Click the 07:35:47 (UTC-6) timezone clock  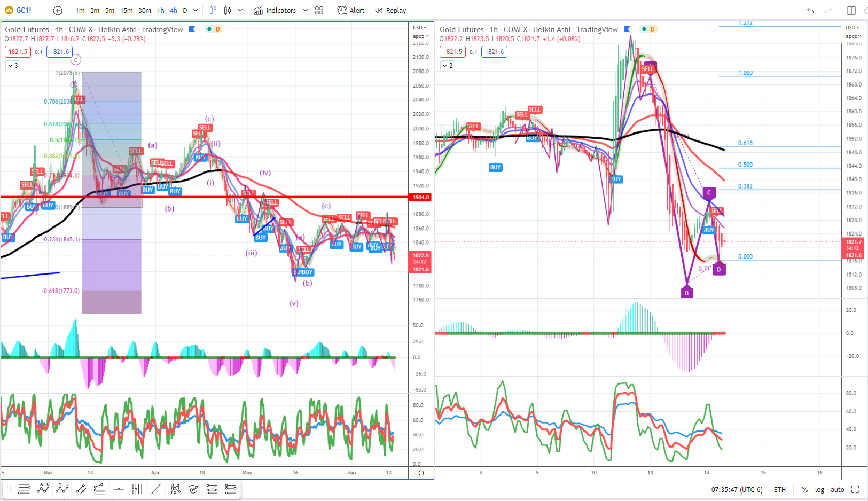(x=737, y=489)
